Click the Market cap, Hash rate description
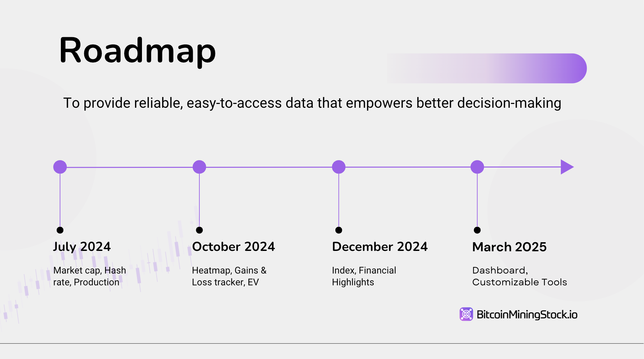 (89, 276)
